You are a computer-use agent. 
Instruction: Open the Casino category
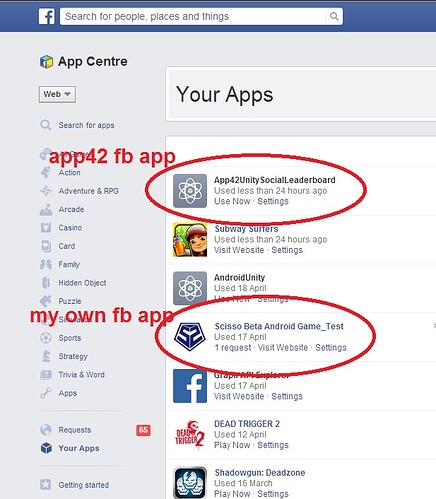pos(70,228)
